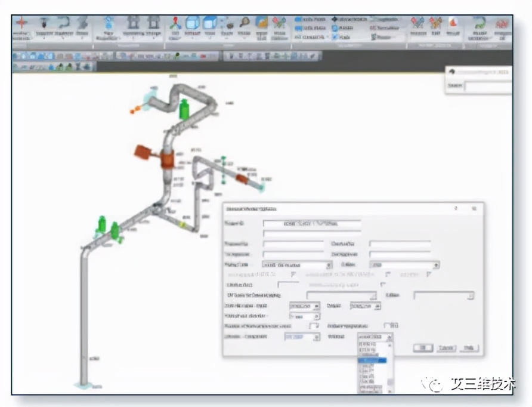This screenshot has width=532, height=407.
Task: Click the black funnel-shaped ribbon icon
Action: coord(44,23)
